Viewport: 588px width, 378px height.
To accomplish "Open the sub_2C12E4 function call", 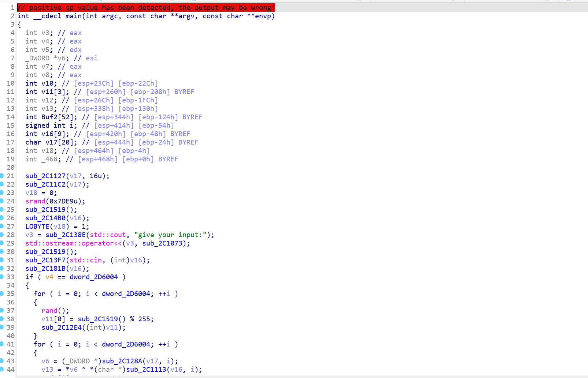I will tap(62, 328).
